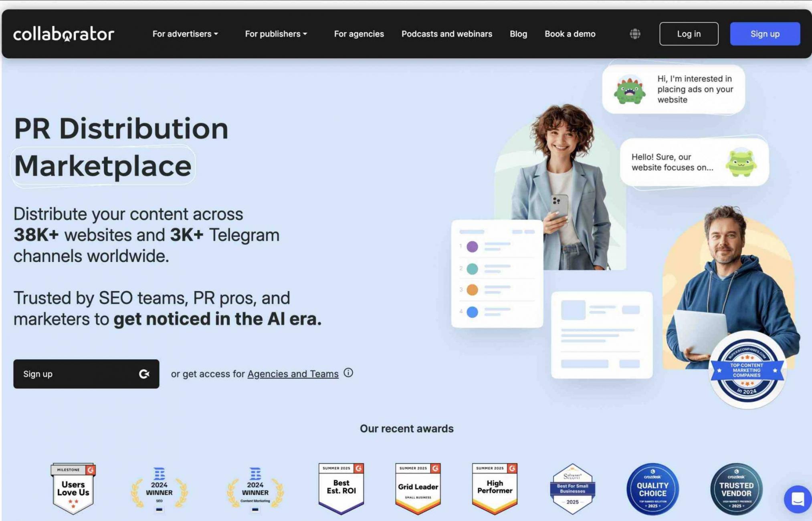Open the Best For Small Businesses badge

coord(572,489)
